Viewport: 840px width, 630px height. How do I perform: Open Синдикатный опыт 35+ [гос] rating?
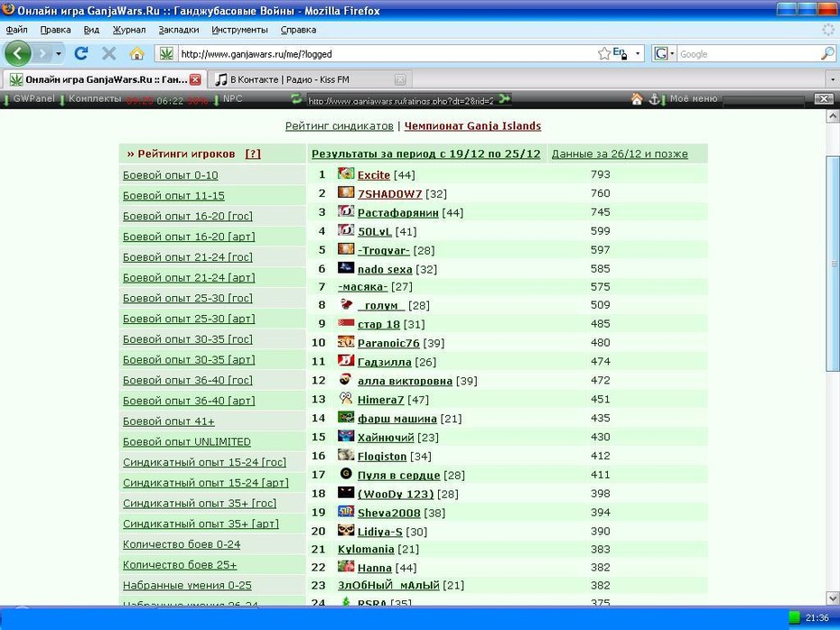point(200,503)
